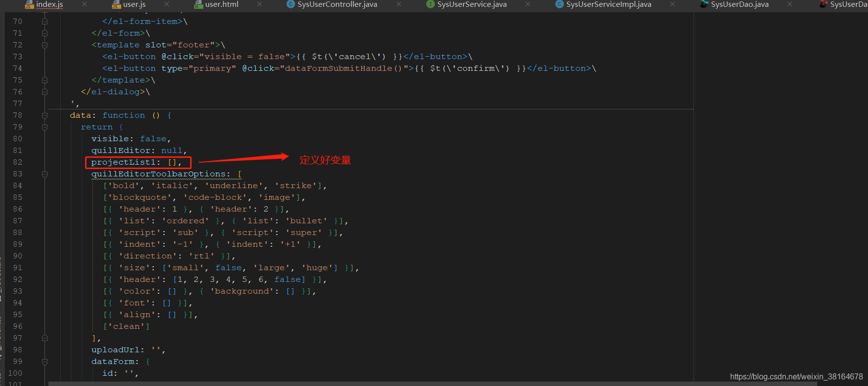Collapse the dataForm object at line 99

click(44, 362)
